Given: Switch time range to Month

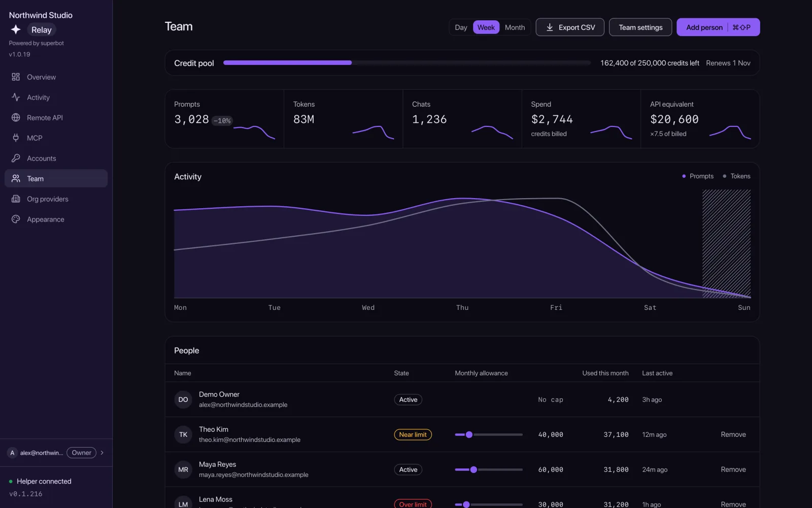Looking at the screenshot, I should pos(515,27).
